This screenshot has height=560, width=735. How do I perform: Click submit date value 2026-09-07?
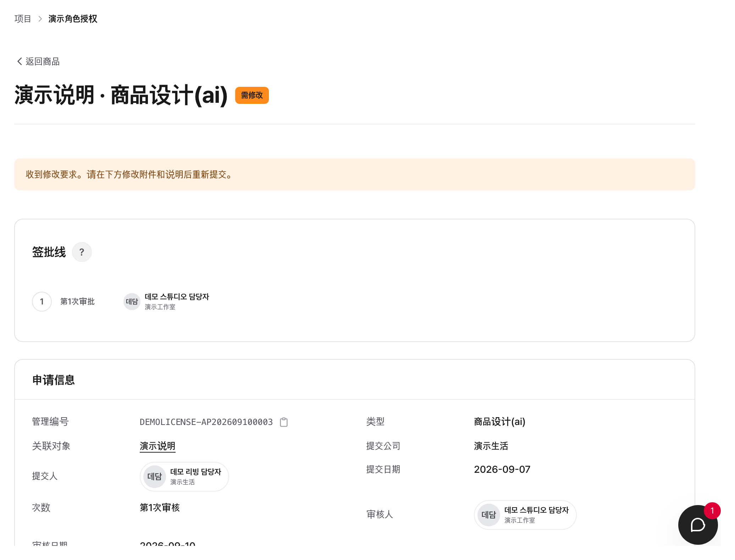pos(502,469)
